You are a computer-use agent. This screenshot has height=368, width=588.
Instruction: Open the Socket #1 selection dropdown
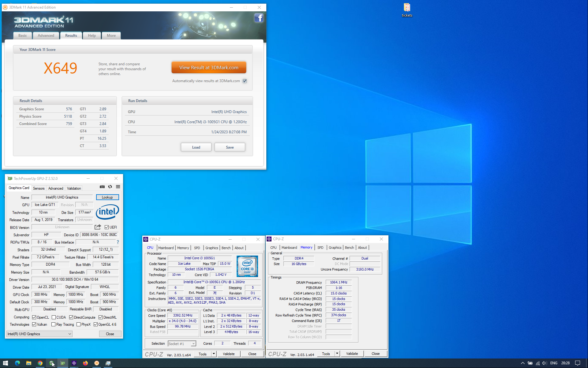182,343
